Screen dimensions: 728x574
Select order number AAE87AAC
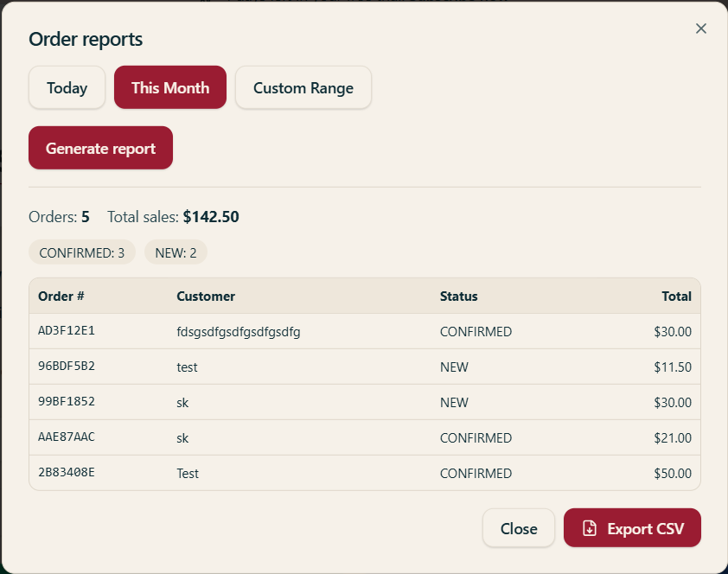pyautogui.click(x=67, y=437)
